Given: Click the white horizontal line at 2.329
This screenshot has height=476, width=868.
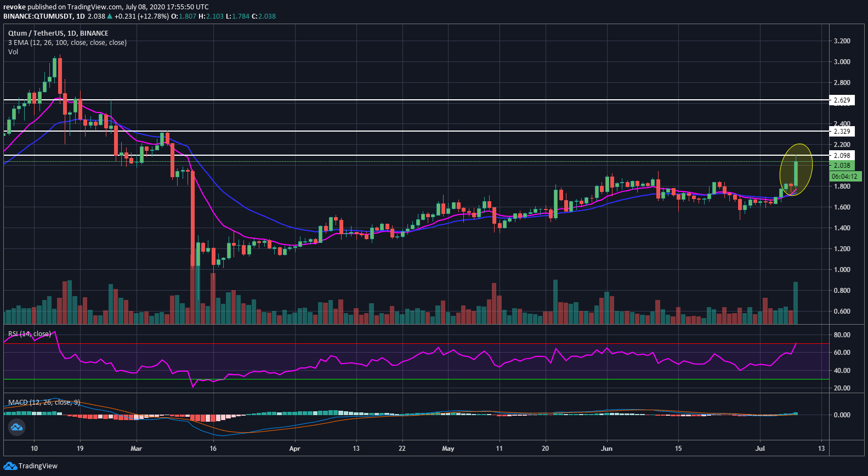Looking at the screenshot, I should coord(416,131).
